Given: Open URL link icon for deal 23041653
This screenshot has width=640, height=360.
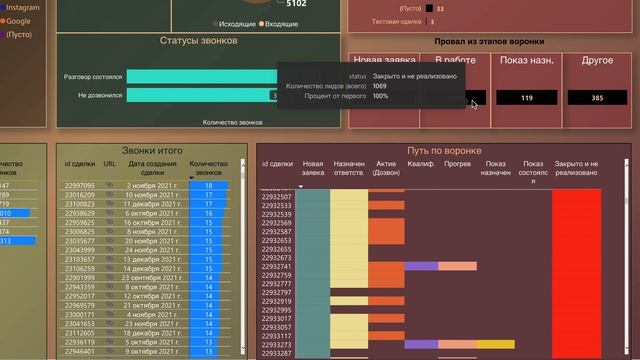Looking at the screenshot, I should [109, 324].
